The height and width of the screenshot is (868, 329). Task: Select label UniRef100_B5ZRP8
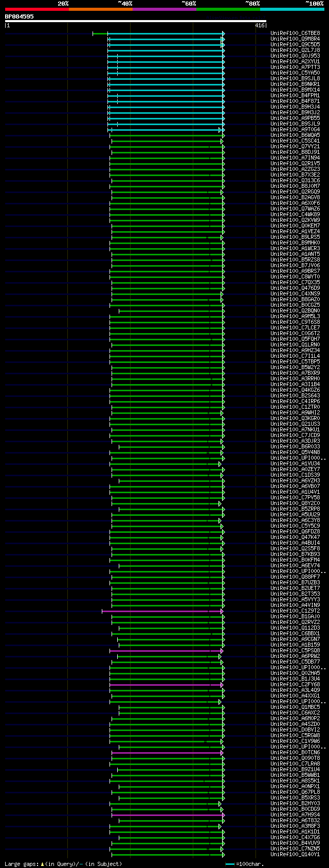coord(295,509)
